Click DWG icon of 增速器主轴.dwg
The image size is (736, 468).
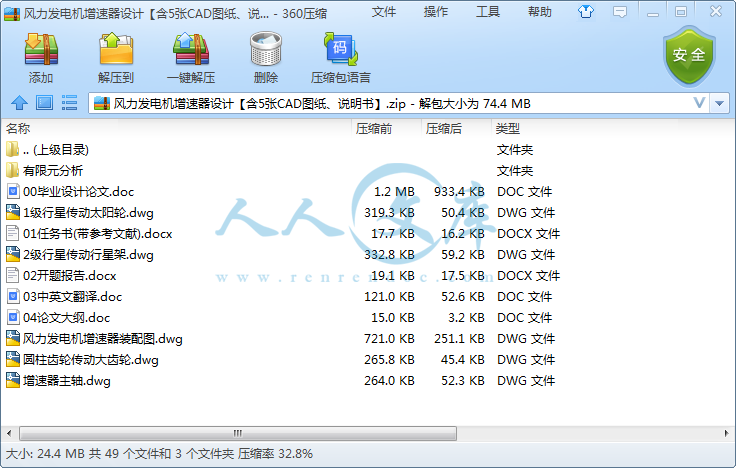(x=13, y=381)
